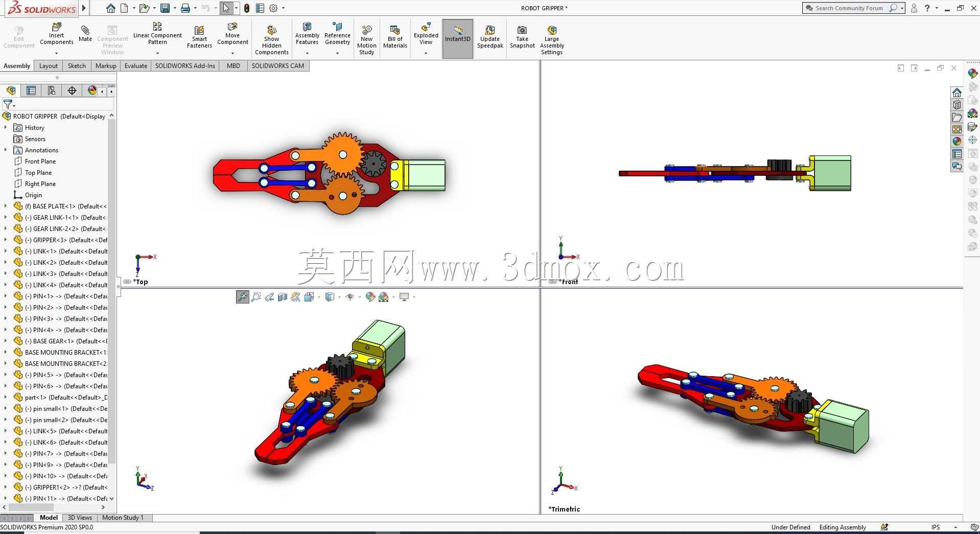
Task: Click the IPS unit system in status bar
Action: 936,527
